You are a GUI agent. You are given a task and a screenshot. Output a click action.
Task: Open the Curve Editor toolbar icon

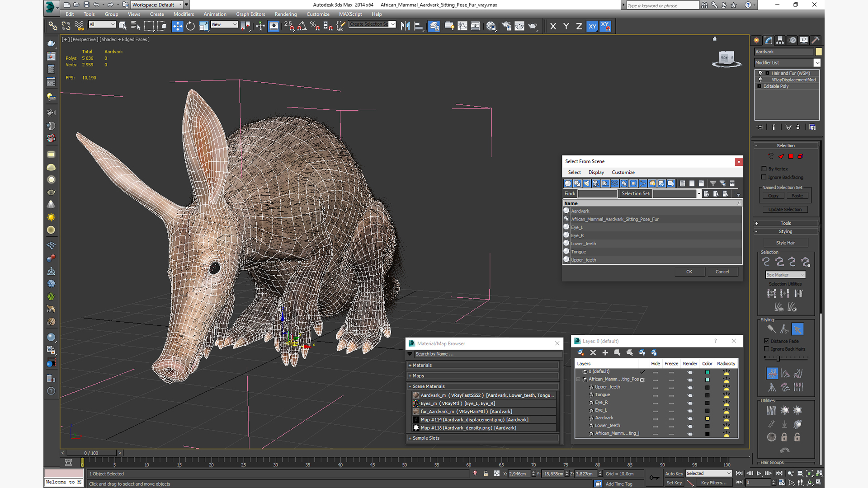coord(462,26)
